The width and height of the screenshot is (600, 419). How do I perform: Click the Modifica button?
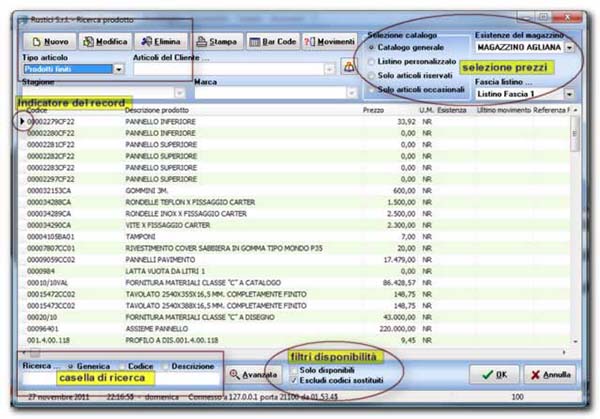click(104, 42)
